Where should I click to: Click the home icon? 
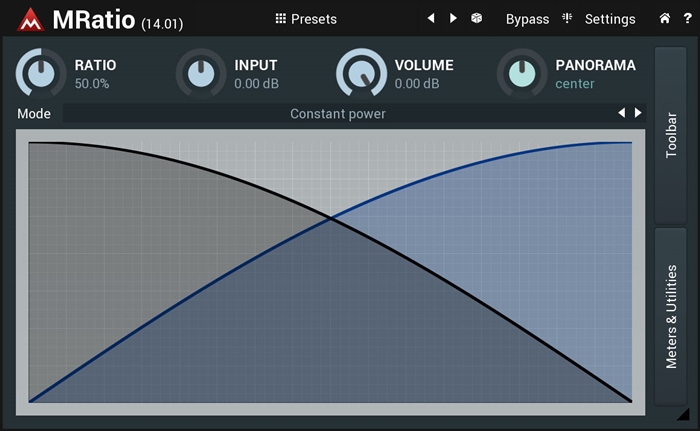(x=665, y=18)
